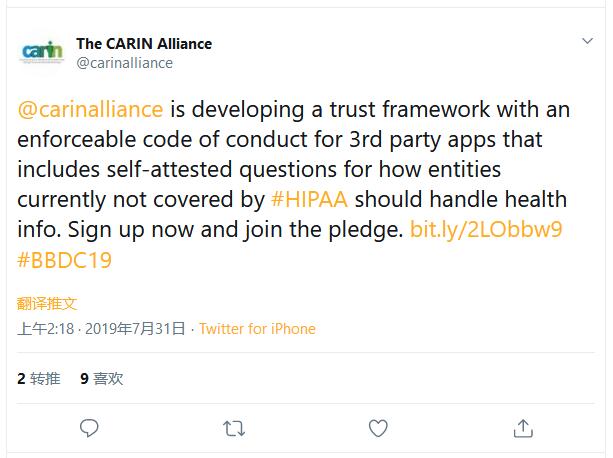Click 翻译推文 to translate the tweet
This screenshot has height=458, width=613.
[47, 303]
